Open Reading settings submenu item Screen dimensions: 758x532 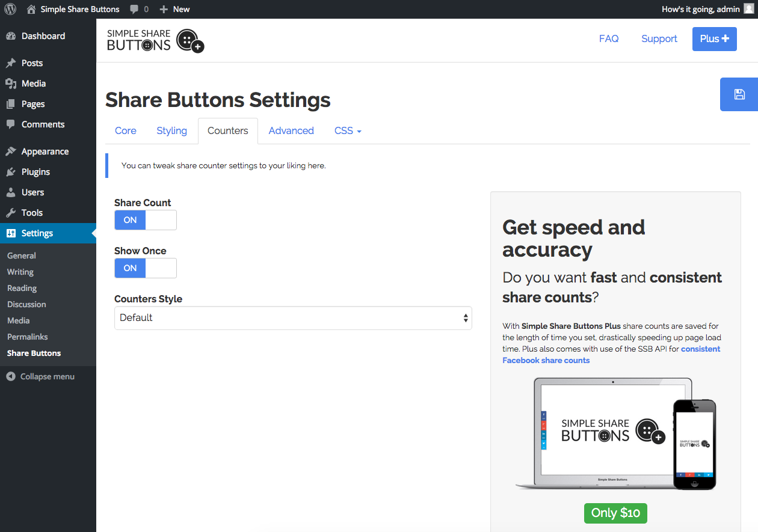(22, 288)
